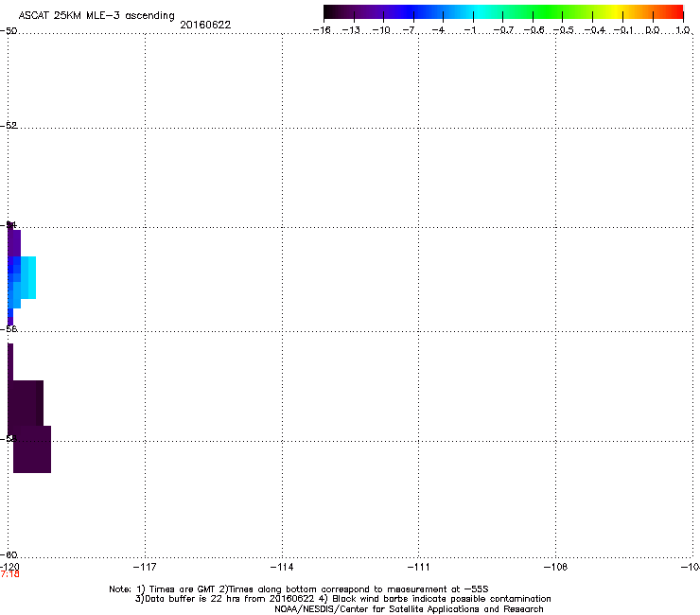The height and width of the screenshot is (615, 700).
Task: Click the -0.7 color scale tick label
Action: tap(503, 30)
